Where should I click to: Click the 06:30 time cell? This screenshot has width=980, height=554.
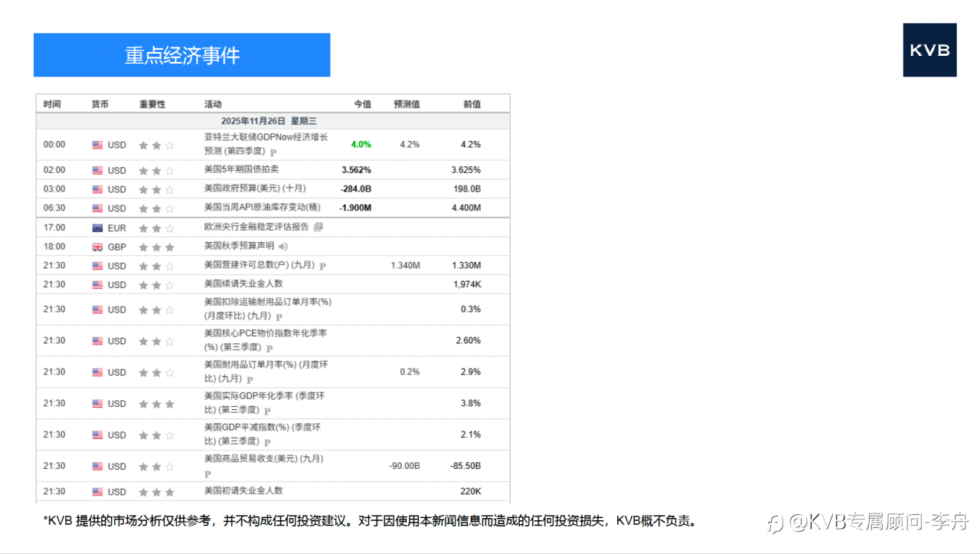point(54,208)
